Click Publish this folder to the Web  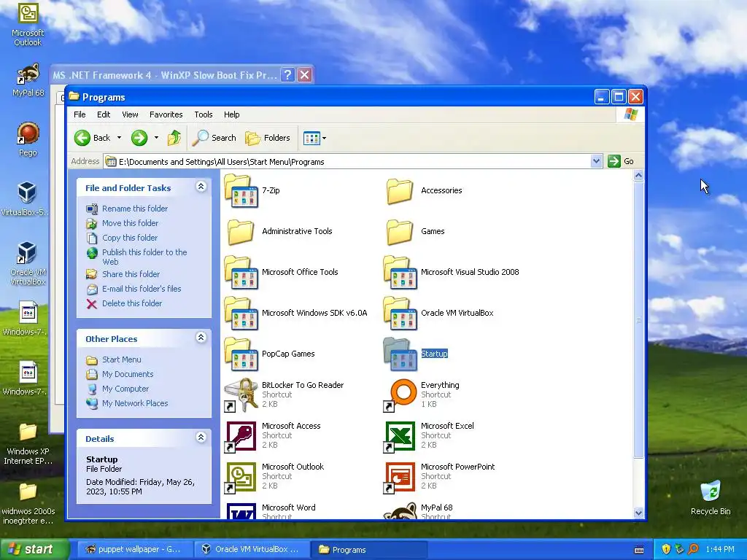tap(144, 257)
